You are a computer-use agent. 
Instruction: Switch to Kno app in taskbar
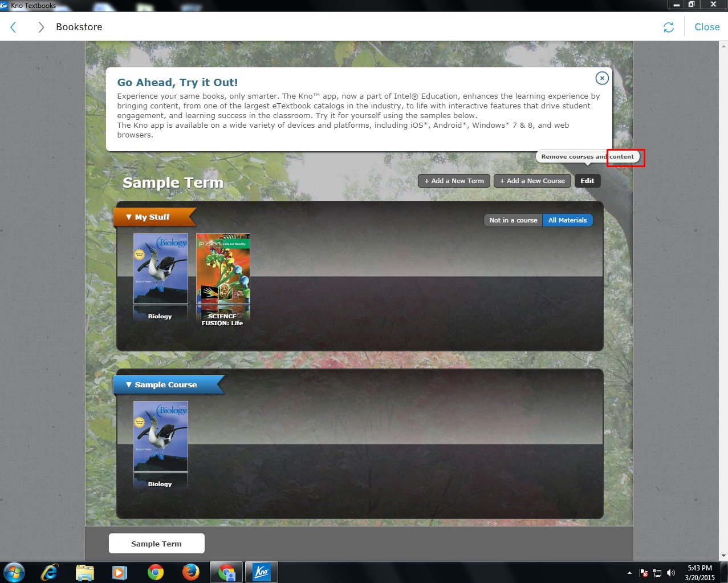262,572
